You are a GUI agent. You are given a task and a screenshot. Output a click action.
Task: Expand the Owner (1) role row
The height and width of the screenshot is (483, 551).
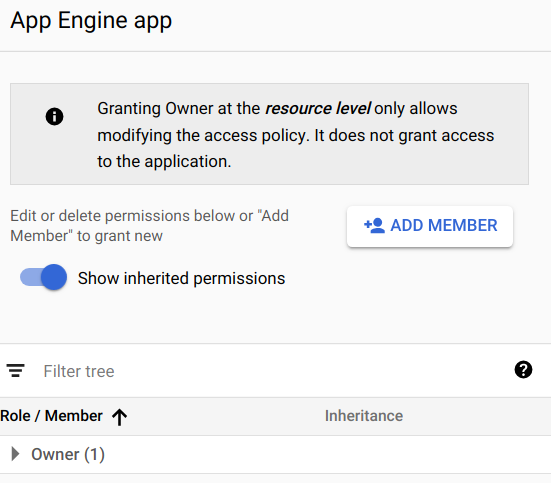tap(15, 454)
